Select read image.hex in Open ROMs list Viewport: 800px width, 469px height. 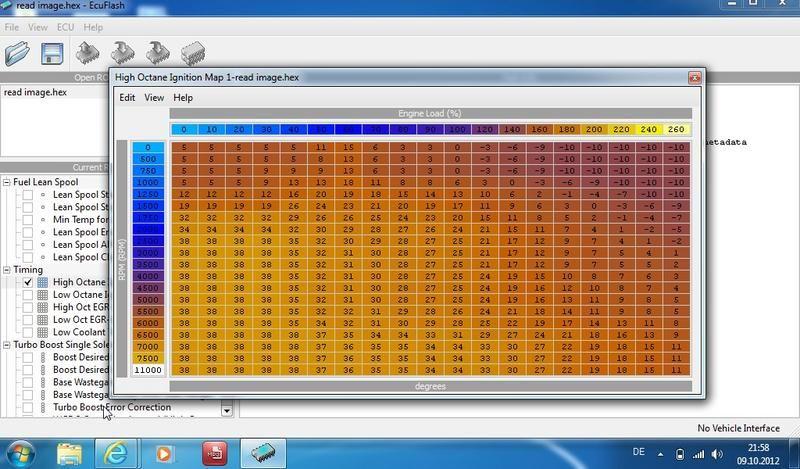click(35, 92)
